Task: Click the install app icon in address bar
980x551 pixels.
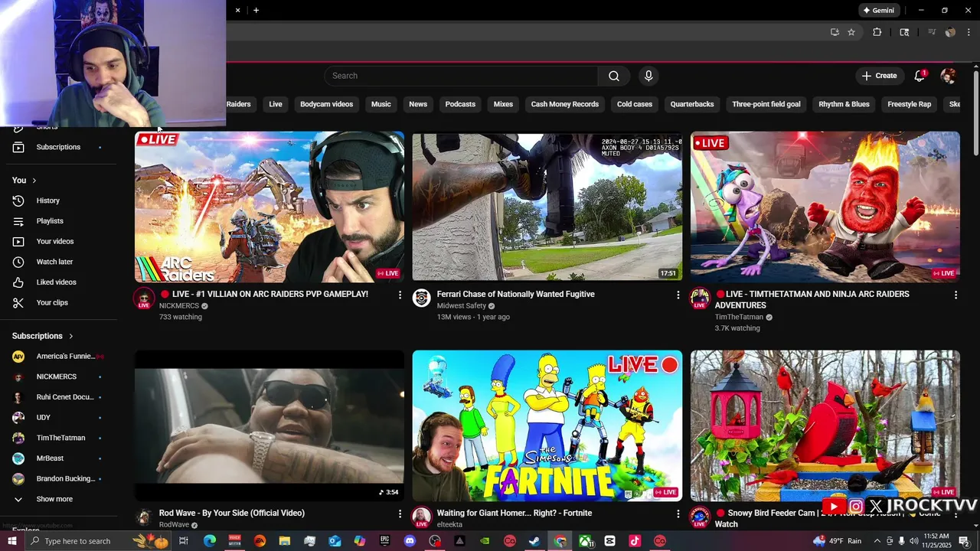Action: 835,32
